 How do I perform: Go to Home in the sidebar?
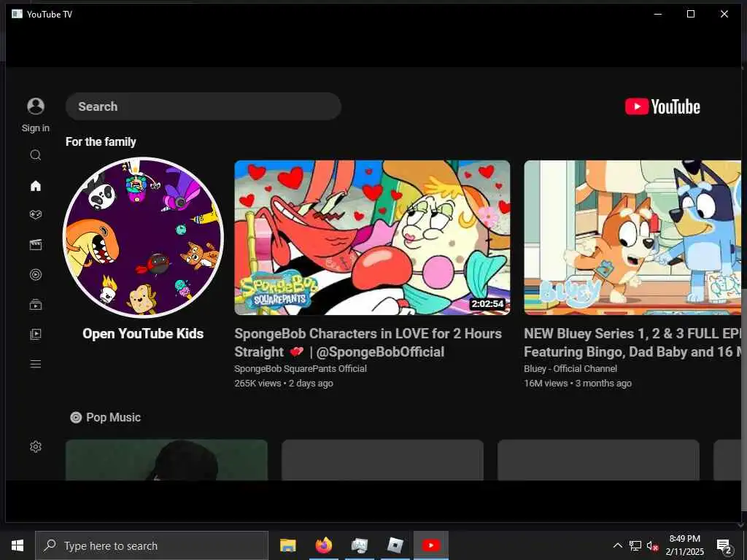point(36,185)
